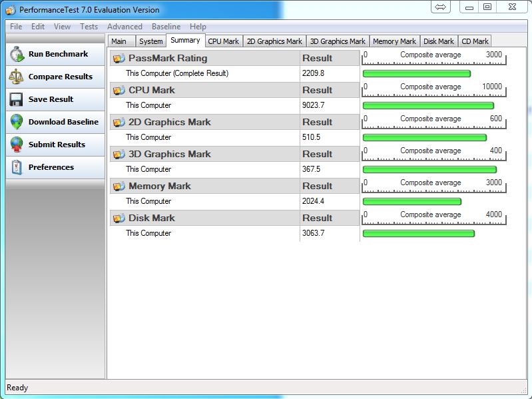Click the CPU Mark green result bar

point(427,105)
